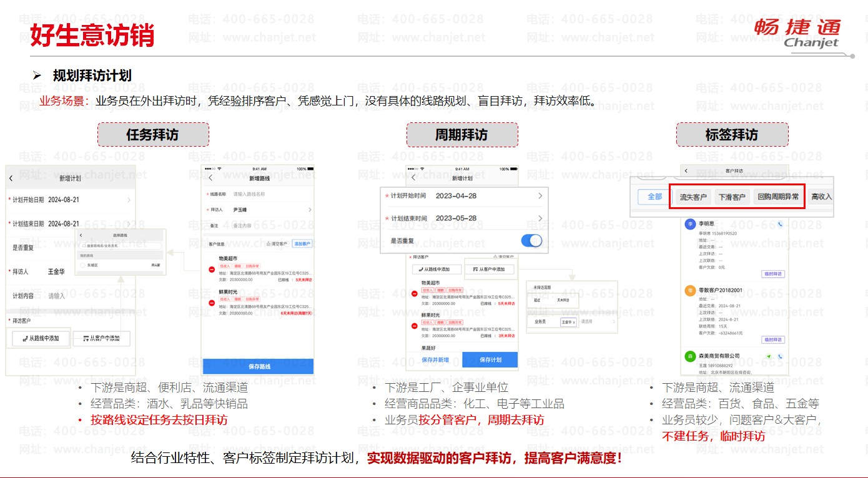The width and height of the screenshot is (868, 478).
Task: Select the 全部 filter tab
Action: coord(654,197)
